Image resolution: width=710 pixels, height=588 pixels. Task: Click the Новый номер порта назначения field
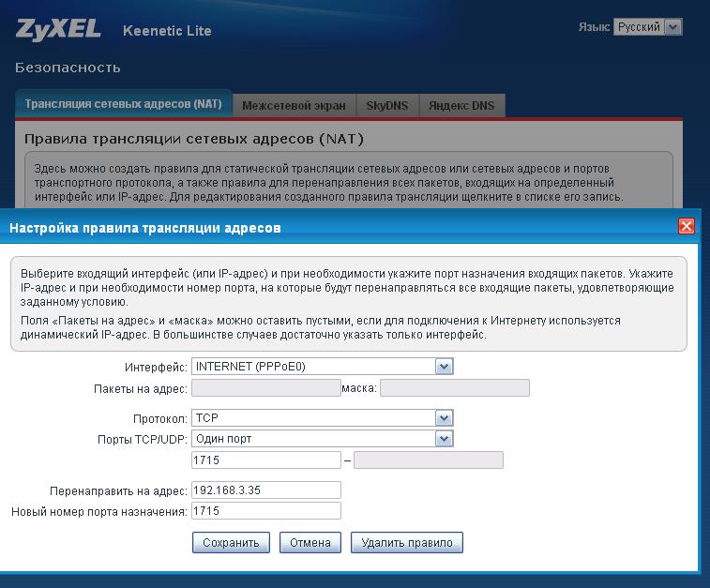click(x=265, y=511)
